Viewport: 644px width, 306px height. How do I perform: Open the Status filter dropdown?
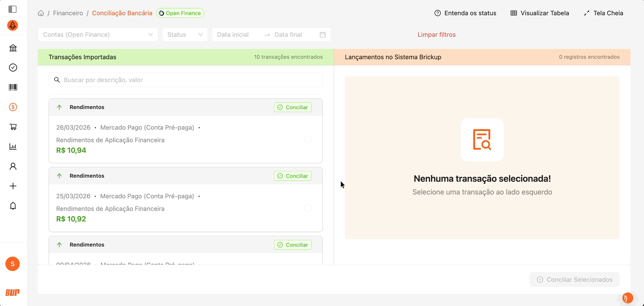pos(185,35)
